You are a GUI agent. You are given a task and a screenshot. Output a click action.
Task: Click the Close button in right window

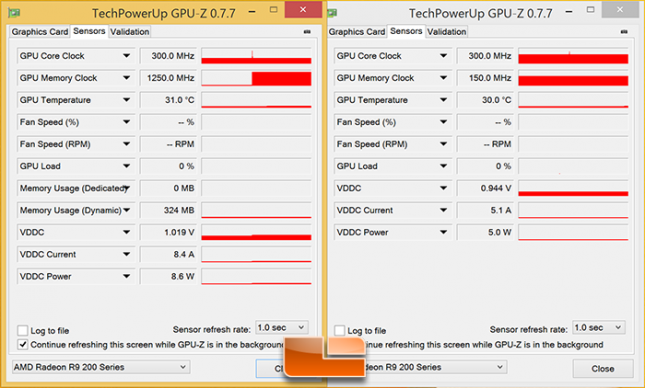(603, 369)
